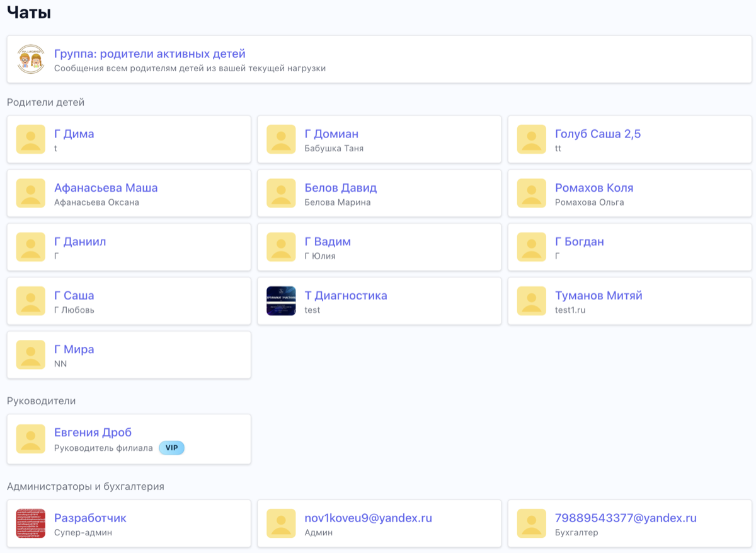Click the VIP badge on Евгения Дроб
The image size is (756, 553).
(171, 448)
